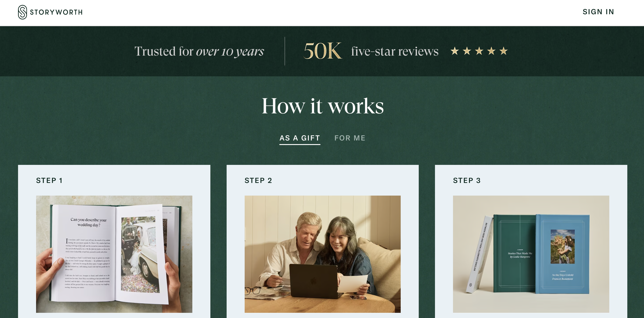Switch to the FOR ME tab

(350, 138)
